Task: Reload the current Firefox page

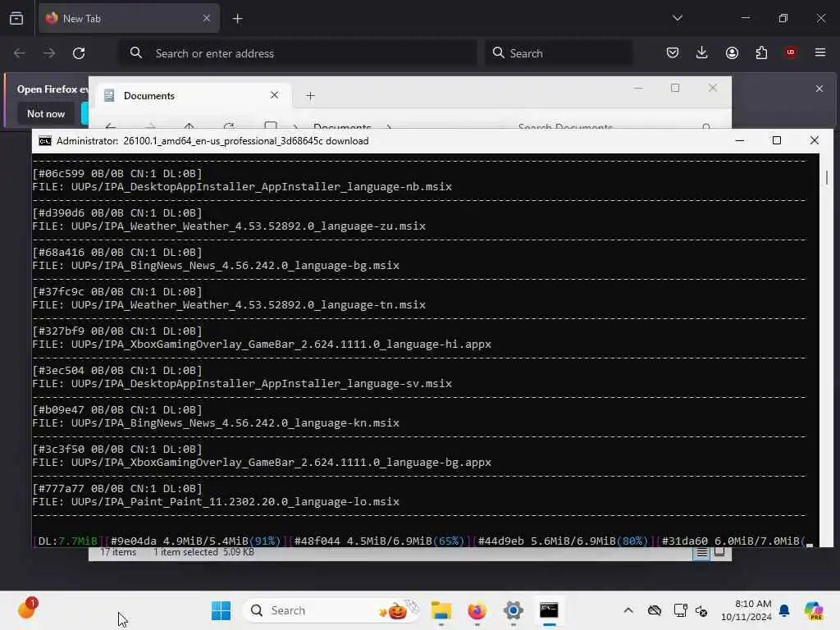Action: tap(79, 53)
